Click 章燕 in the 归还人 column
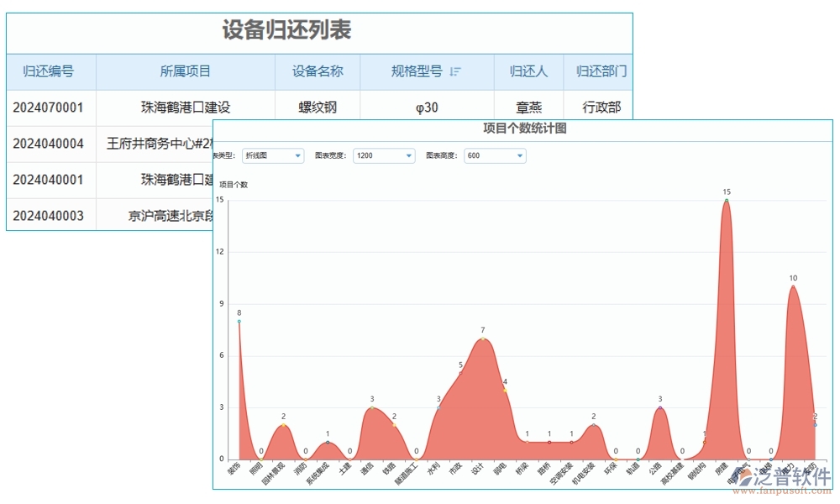This screenshot has width=840, height=504. pos(528,107)
